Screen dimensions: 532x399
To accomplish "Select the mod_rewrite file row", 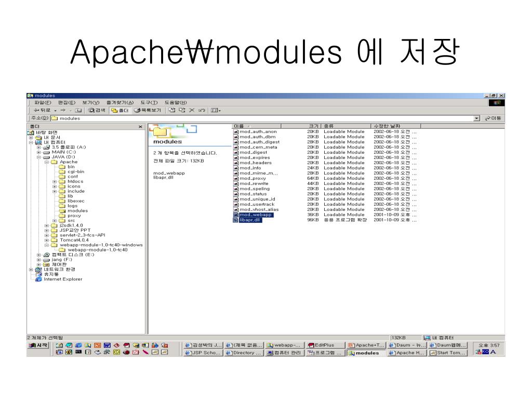I will tap(325, 183).
